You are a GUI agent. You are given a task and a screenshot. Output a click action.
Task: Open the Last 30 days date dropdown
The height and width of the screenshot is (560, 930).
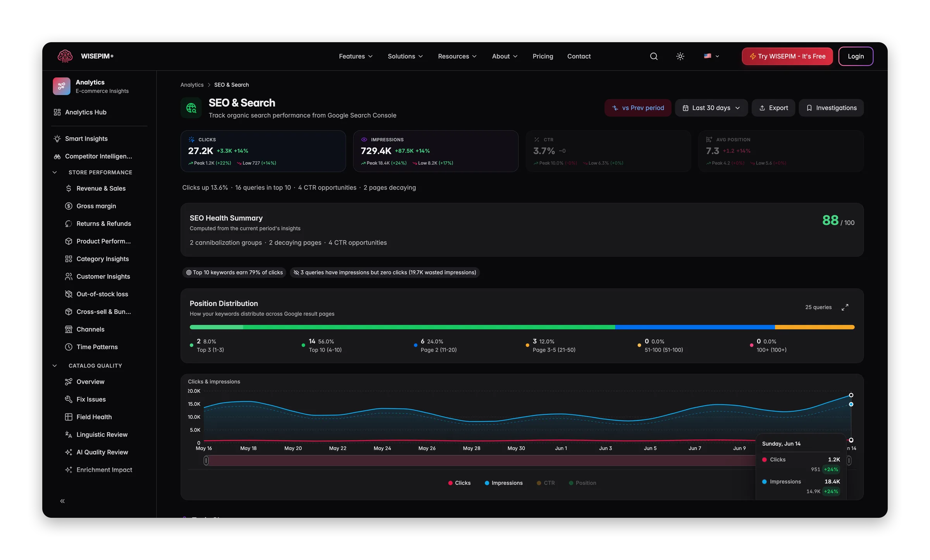711,108
